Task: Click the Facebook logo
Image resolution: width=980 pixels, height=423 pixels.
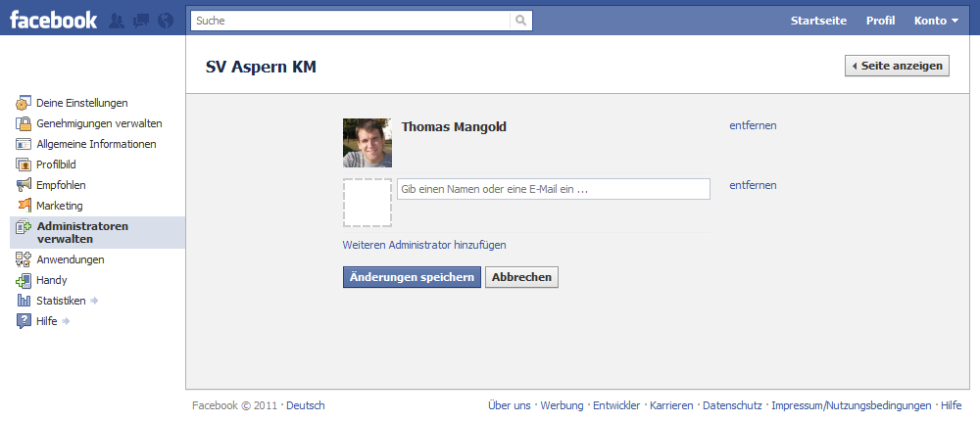Action: click(53, 20)
